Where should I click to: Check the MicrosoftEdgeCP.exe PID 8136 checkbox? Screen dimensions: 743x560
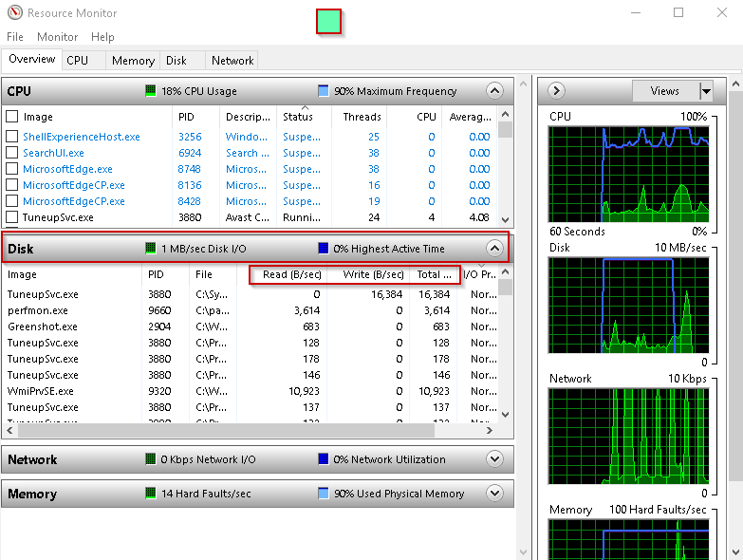tap(11, 185)
